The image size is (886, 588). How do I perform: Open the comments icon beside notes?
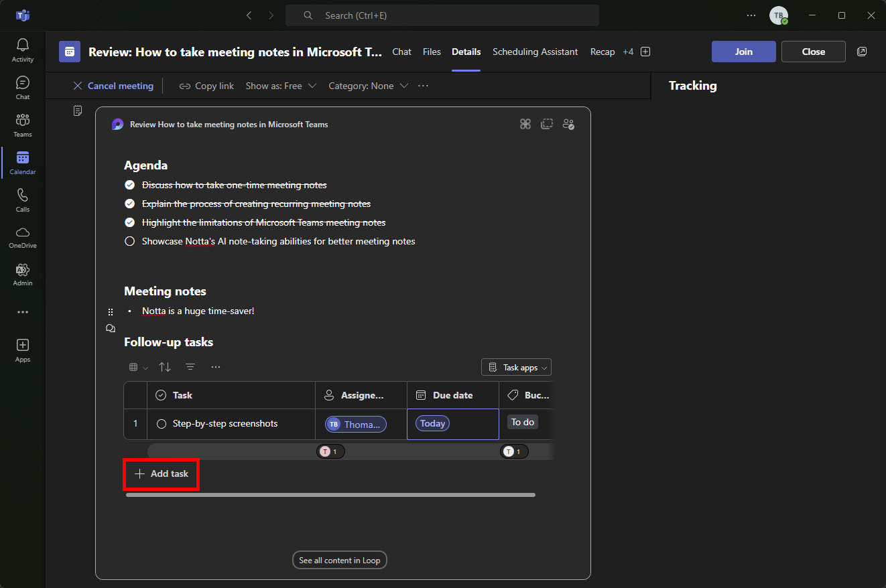click(x=111, y=328)
